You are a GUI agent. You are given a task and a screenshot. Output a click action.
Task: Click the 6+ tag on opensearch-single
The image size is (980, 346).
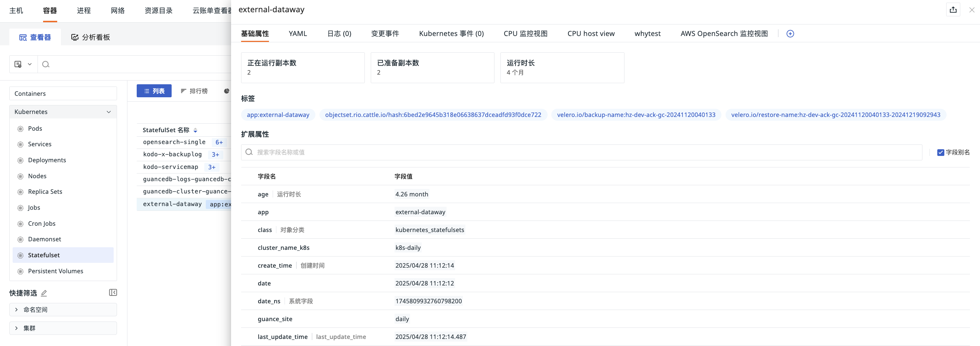tap(219, 143)
